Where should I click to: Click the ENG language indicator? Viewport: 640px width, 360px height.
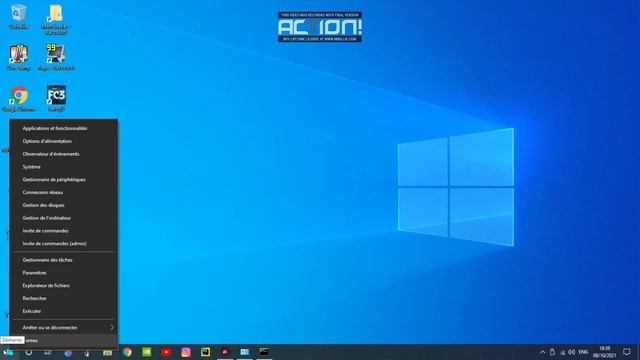[x=583, y=352]
